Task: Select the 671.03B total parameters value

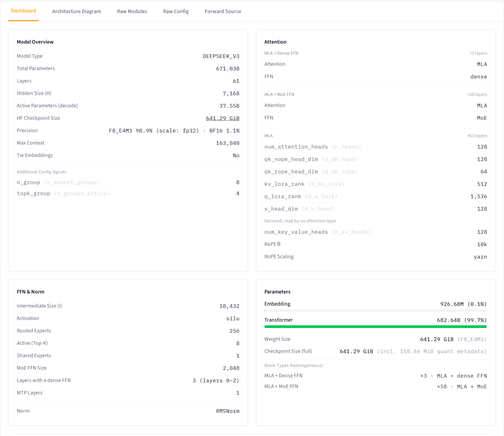Action: [x=228, y=69]
